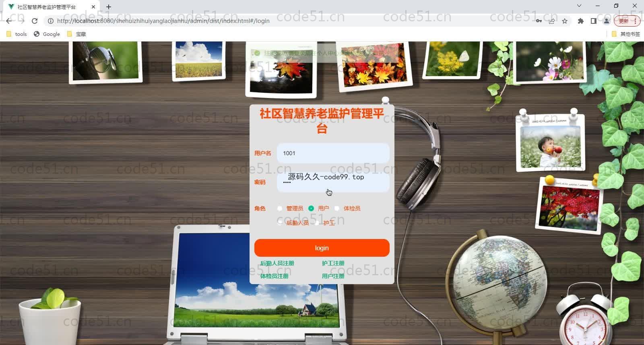
Task: Open the 用户注册 link
Action: [x=333, y=276]
